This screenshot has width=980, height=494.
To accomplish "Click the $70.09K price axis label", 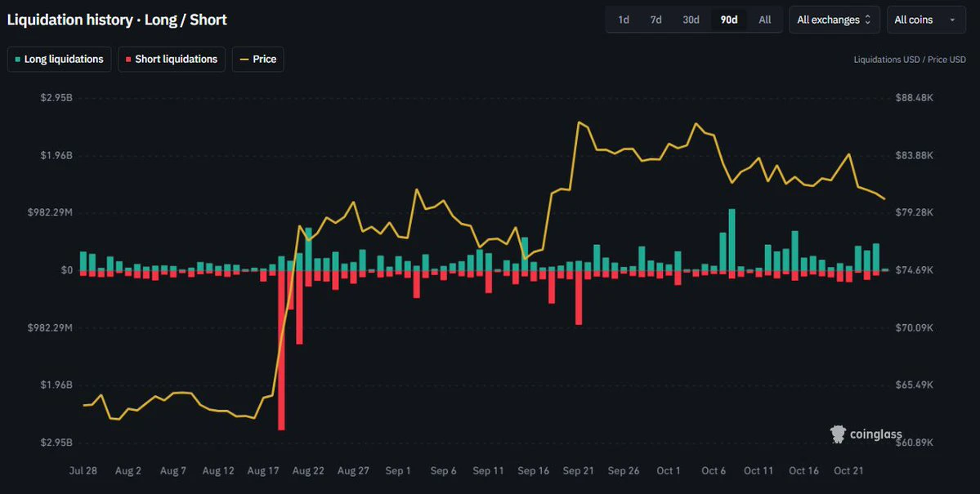I will (915, 328).
